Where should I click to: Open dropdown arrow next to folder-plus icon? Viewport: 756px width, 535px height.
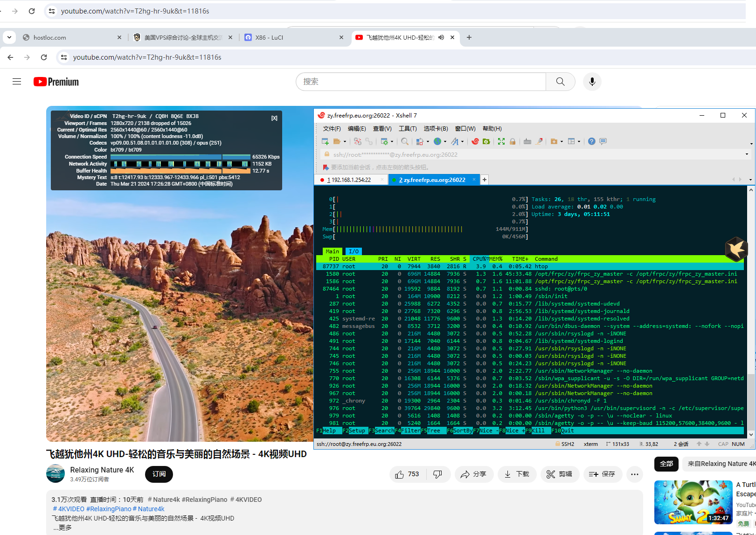[562, 141]
